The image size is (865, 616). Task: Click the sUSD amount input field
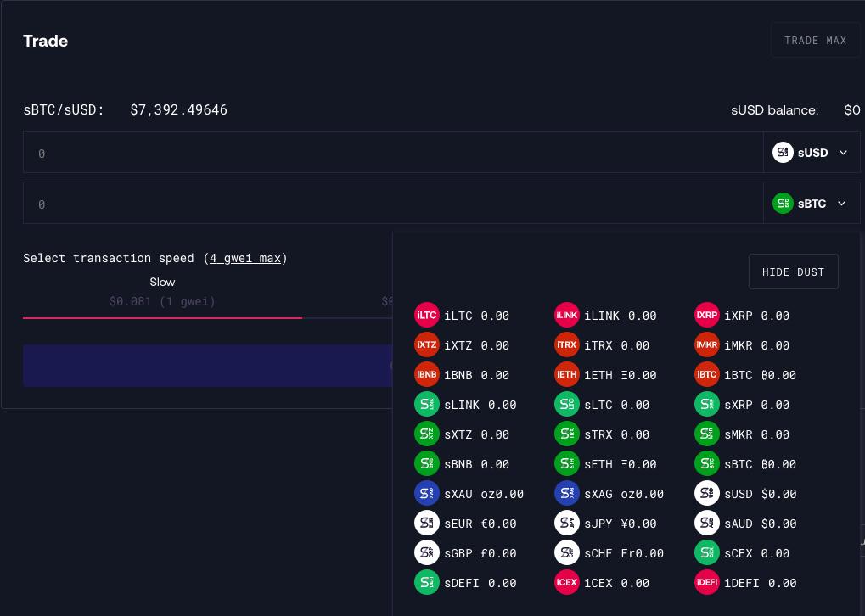coord(392,153)
